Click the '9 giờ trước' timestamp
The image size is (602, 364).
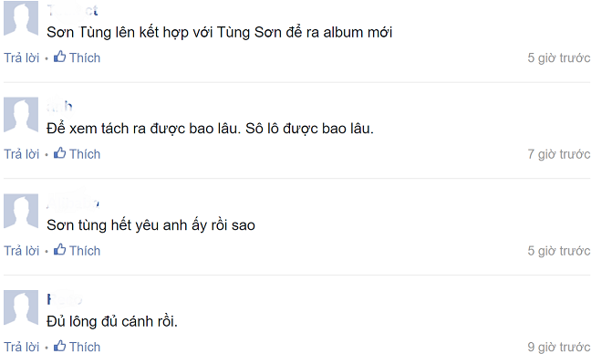558,347
